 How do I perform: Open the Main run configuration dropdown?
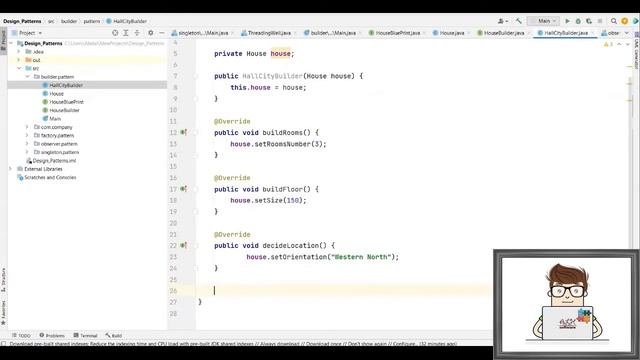(543, 21)
